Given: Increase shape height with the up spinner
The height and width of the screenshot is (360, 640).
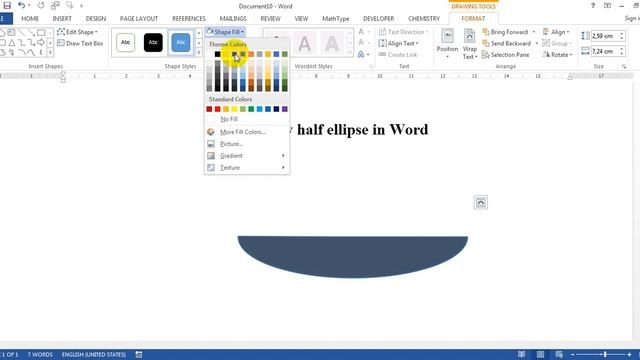Looking at the screenshot, I should coord(622,34).
